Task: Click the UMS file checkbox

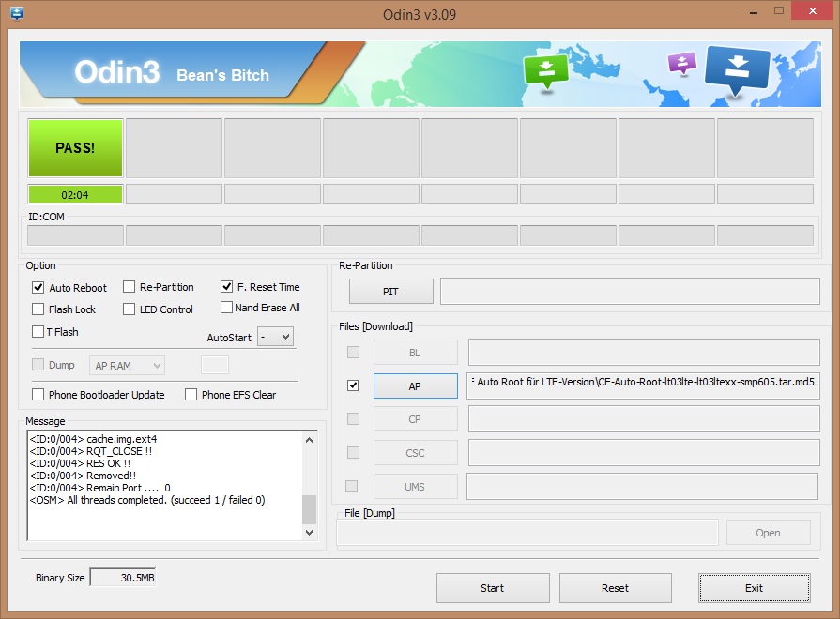Action: click(x=351, y=486)
